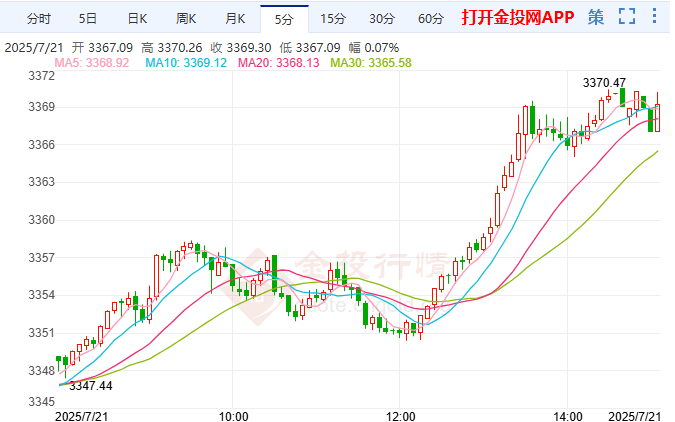Select the 月K monthly tab
Viewport: 675px width, 422px height.
pyautogui.click(x=235, y=19)
